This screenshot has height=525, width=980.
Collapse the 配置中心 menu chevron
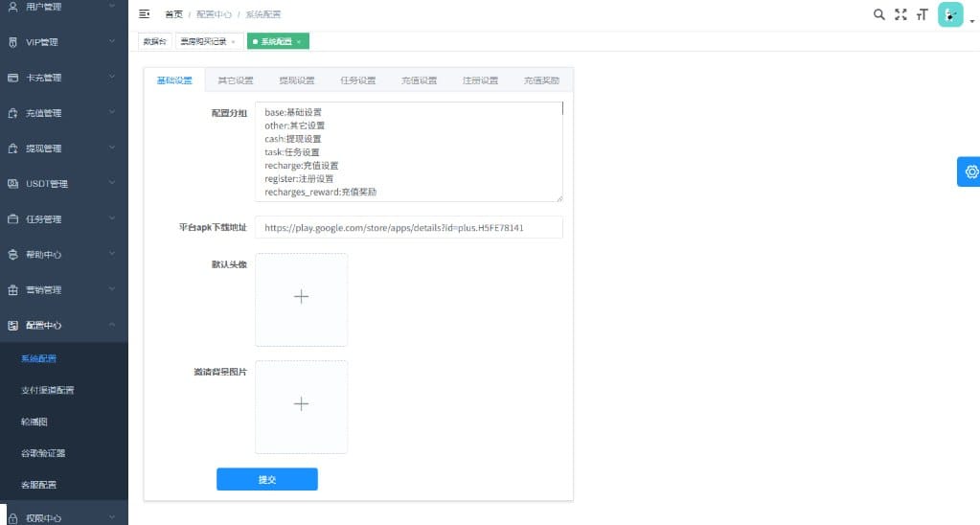coord(112,325)
